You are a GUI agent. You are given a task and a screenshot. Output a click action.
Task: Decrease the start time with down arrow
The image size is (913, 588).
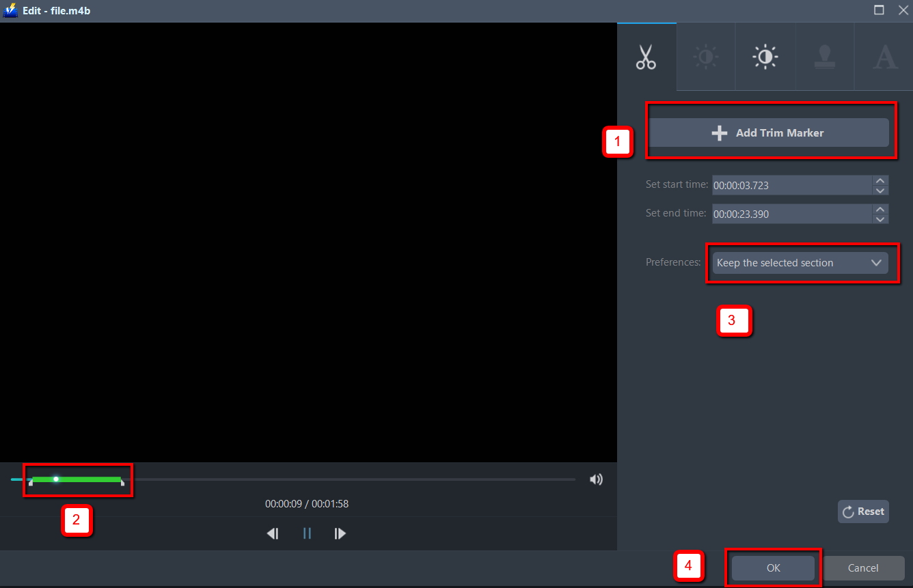[x=880, y=190]
